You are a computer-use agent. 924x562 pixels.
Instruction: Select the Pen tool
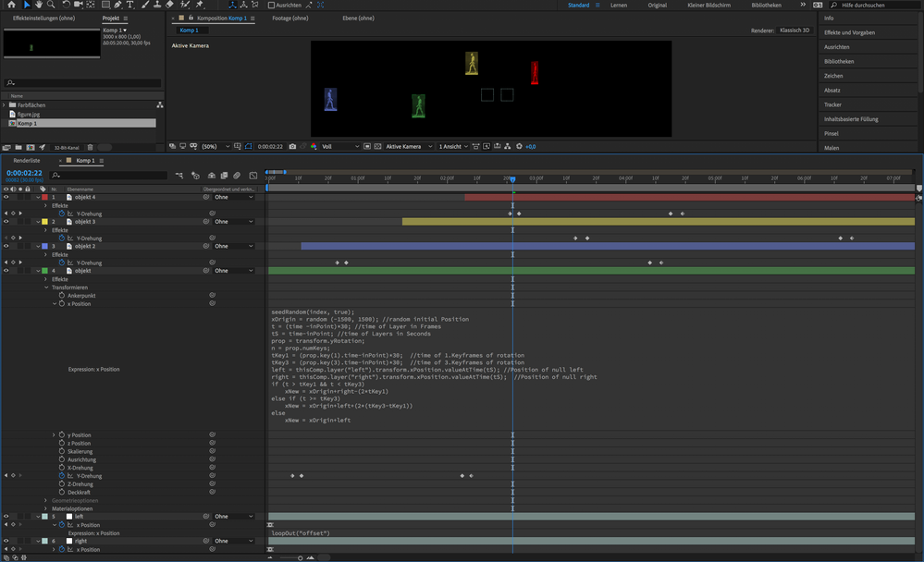point(117,5)
